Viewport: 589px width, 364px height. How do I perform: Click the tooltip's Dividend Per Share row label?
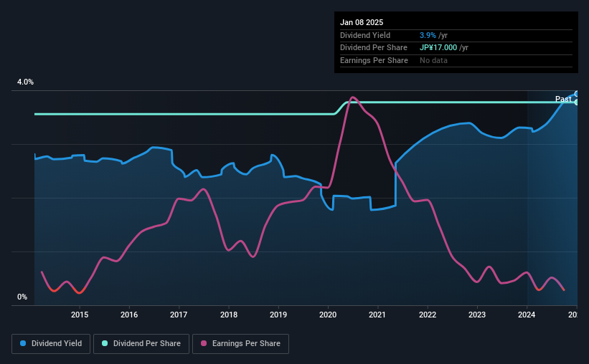373,48
